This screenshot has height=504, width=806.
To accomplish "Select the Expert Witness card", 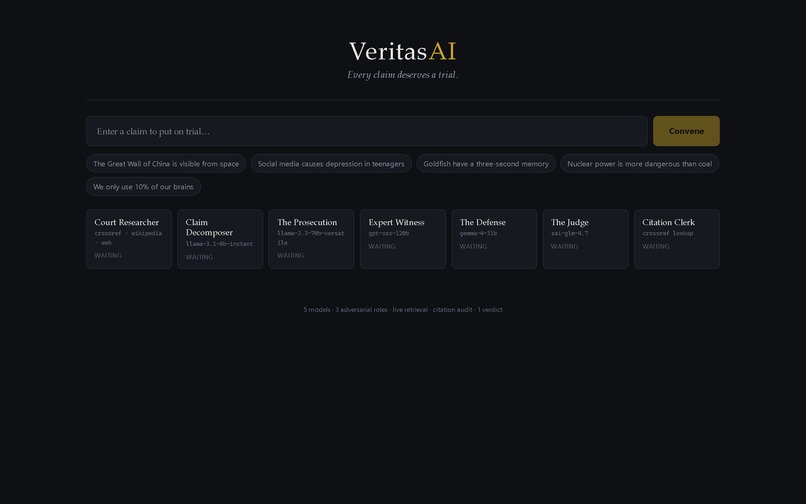I will pos(403,239).
